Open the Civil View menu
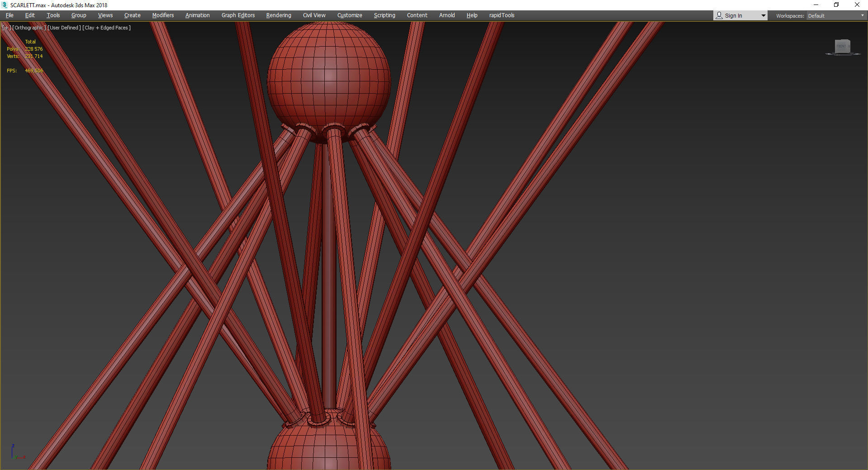Image resolution: width=868 pixels, height=470 pixels. (314, 15)
